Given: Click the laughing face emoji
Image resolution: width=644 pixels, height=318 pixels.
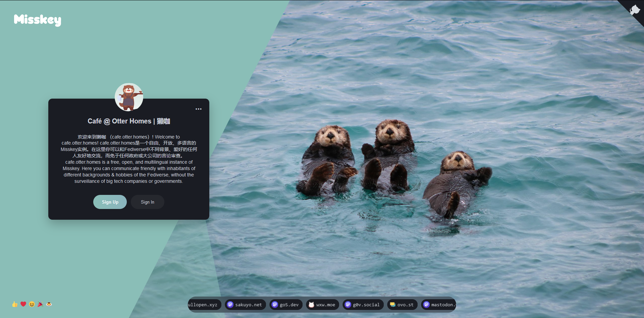Looking at the screenshot, I should click(32, 304).
